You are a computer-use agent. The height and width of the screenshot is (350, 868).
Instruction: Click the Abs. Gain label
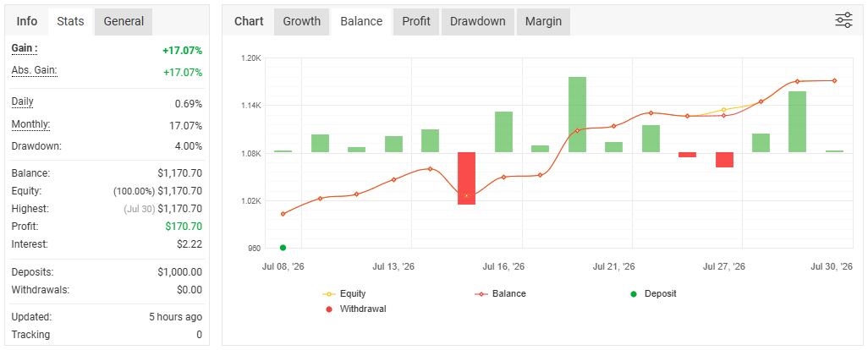tap(35, 71)
